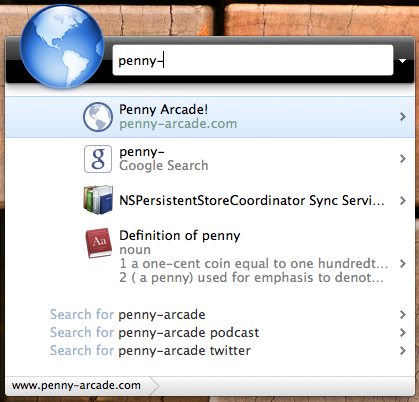Click the Google search g icon
Image resolution: width=419 pixels, height=402 pixels.
click(98, 159)
